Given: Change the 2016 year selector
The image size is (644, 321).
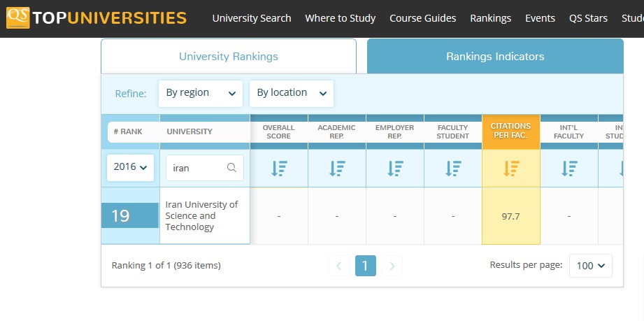Looking at the screenshot, I should click(131, 168).
